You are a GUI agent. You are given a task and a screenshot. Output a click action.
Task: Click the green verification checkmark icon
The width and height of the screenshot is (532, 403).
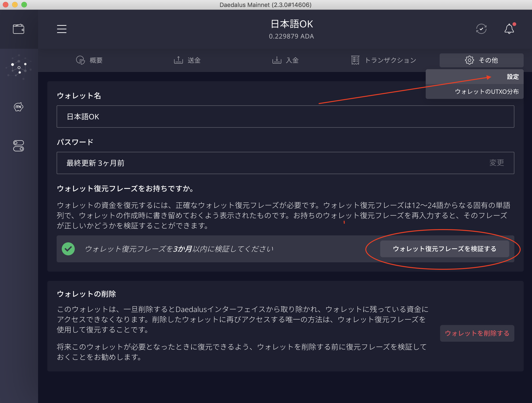[68, 249]
